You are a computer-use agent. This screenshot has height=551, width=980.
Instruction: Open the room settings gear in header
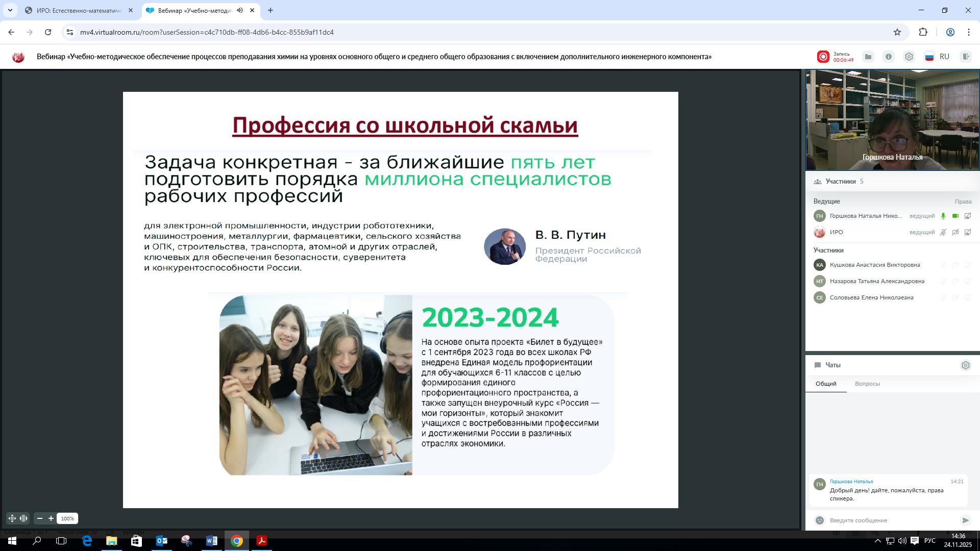(909, 57)
